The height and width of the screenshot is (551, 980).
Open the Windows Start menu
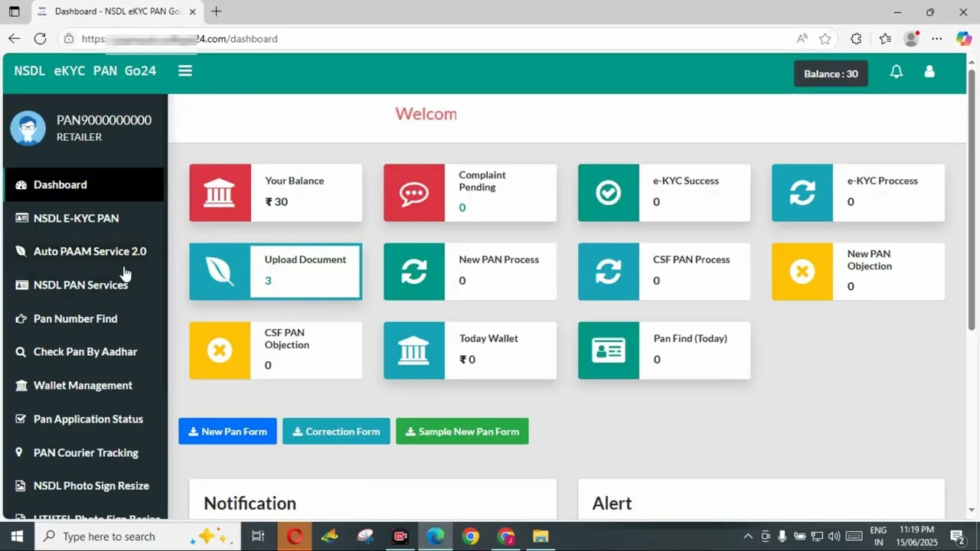click(x=17, y=536)
